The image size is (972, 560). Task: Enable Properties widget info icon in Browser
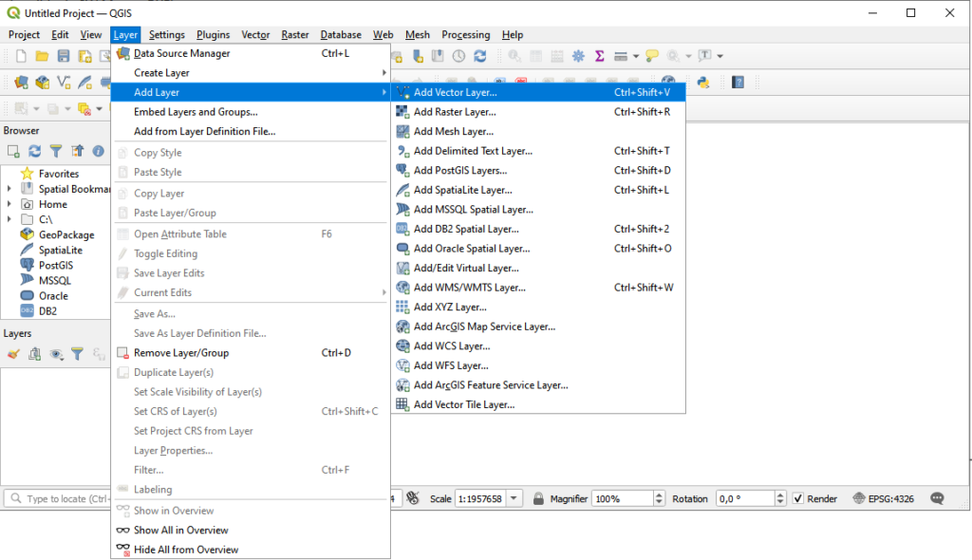(98, 151)
